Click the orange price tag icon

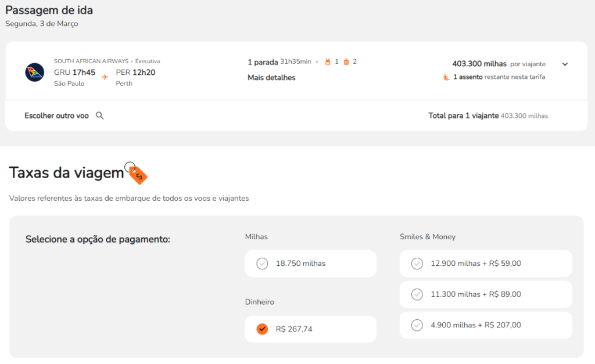point(138,174)
